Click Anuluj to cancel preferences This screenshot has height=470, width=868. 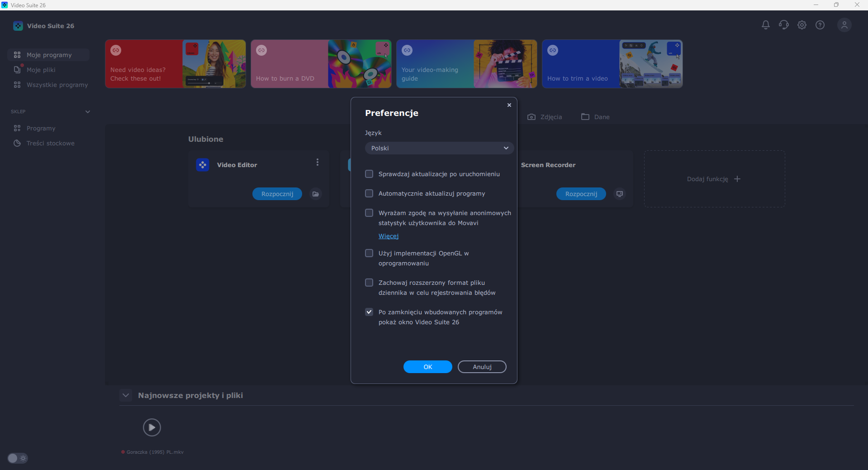point(482,367)
